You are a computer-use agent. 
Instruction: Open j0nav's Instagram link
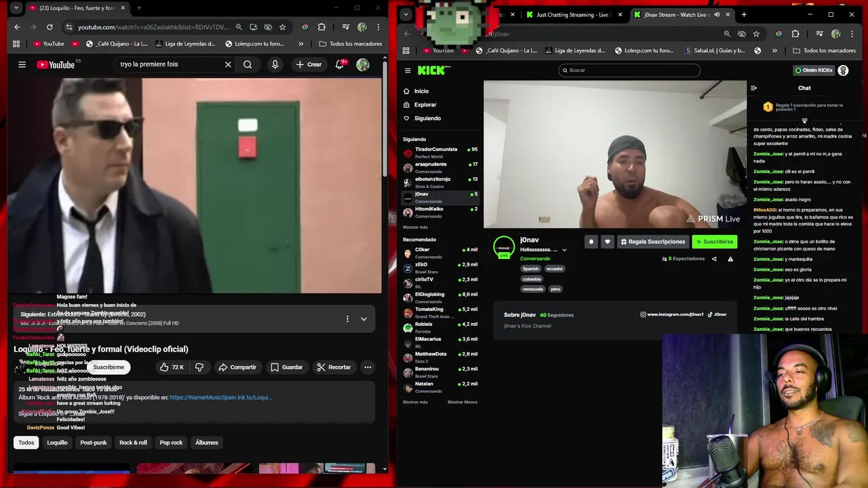click(672, 314)
